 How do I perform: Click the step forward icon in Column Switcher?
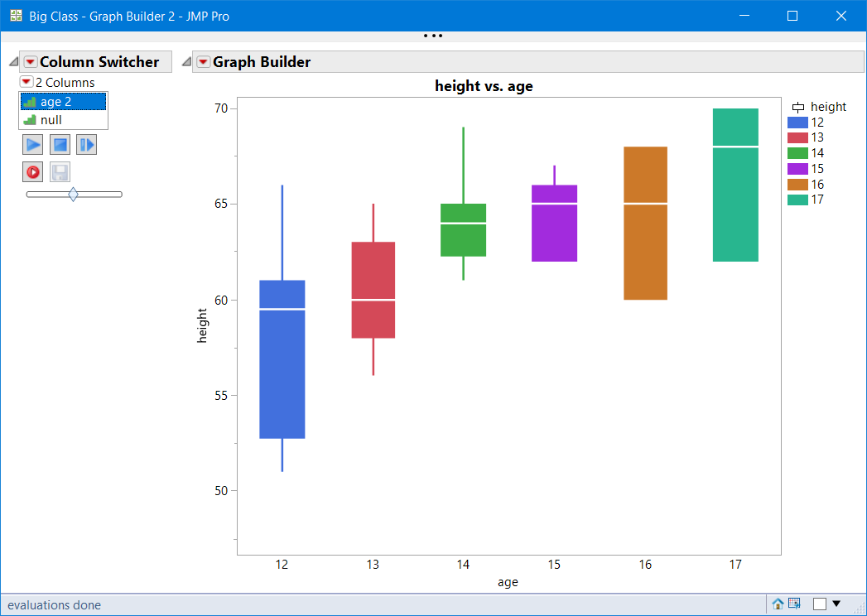click(87, 144)
